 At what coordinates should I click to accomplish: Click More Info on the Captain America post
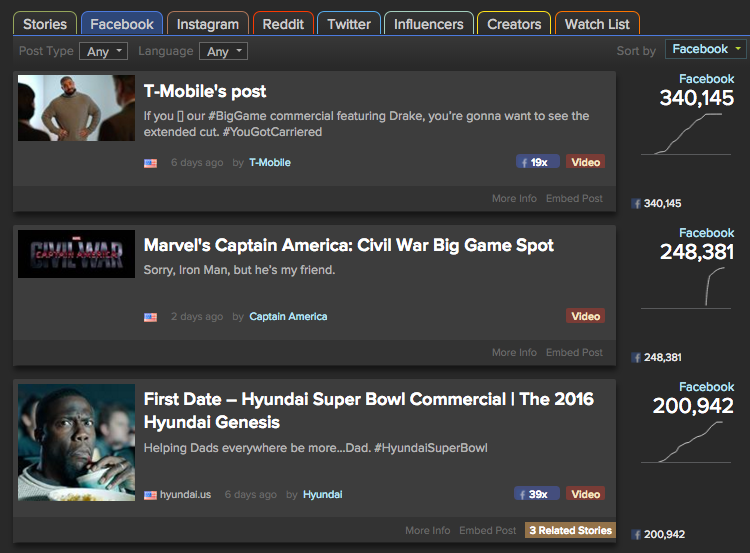click(514, 353)
